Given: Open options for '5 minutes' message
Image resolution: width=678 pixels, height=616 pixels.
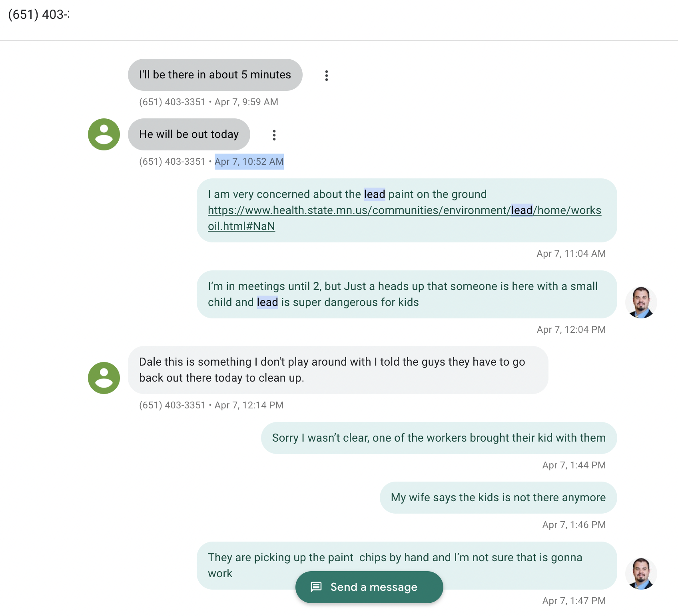Looking at the screenshot, I should pos(327,76).
